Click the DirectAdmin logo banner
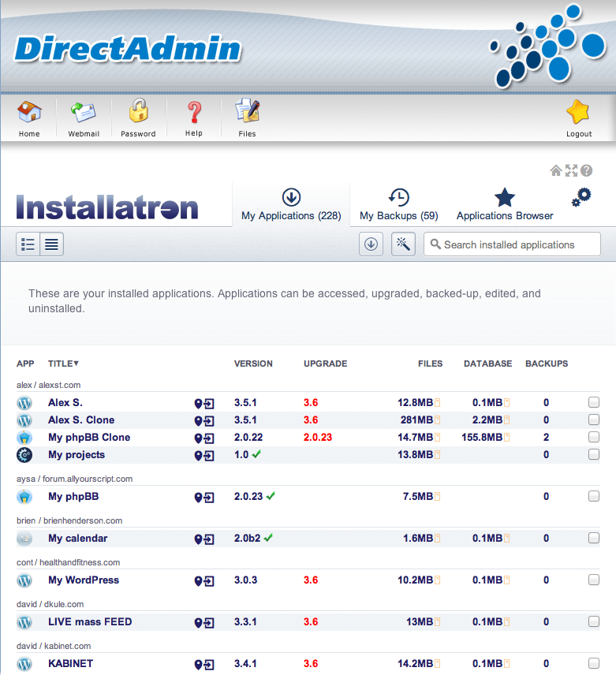616x675 pixels. [128, 48]
